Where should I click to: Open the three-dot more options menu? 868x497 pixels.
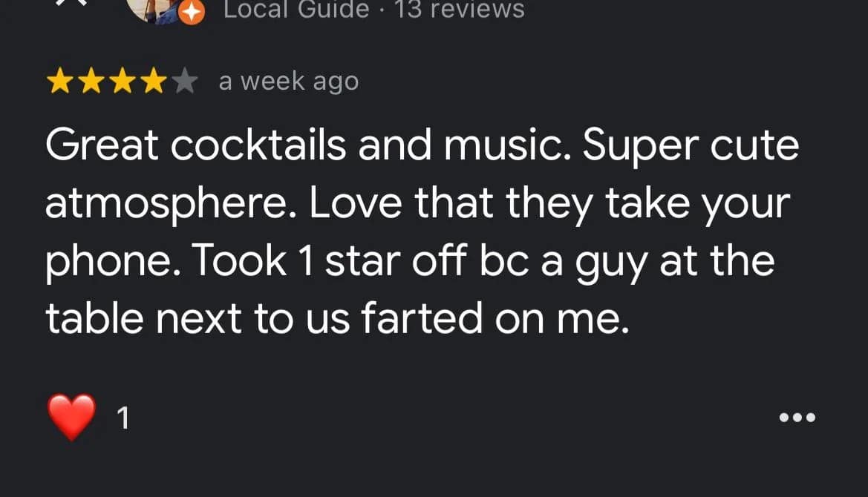(797, 418)
